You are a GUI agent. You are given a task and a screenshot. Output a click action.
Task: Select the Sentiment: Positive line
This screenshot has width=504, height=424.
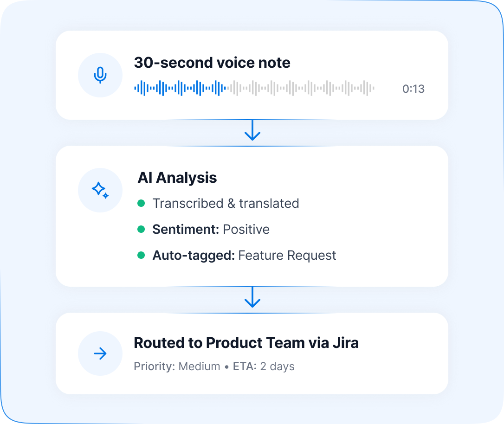[x=211, y=229]
